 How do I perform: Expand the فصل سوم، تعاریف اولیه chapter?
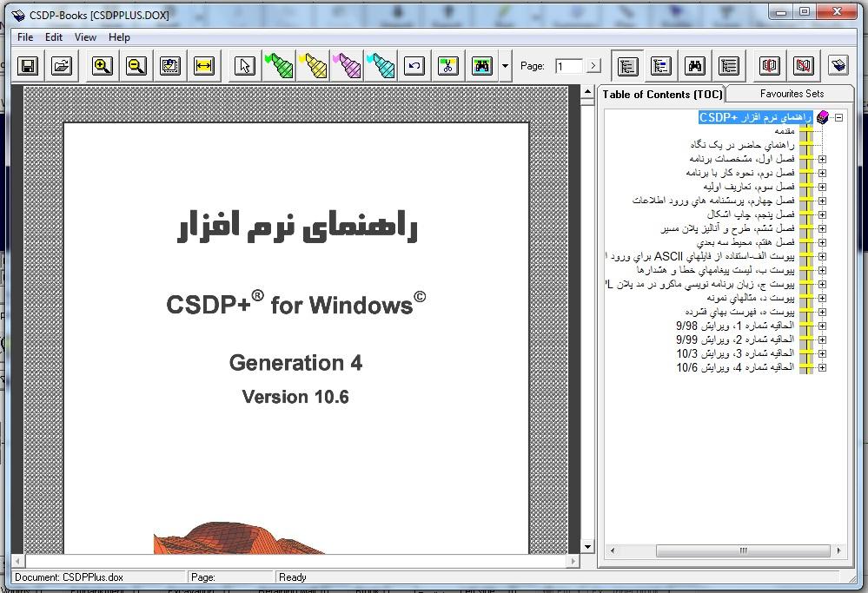point(823,187)
